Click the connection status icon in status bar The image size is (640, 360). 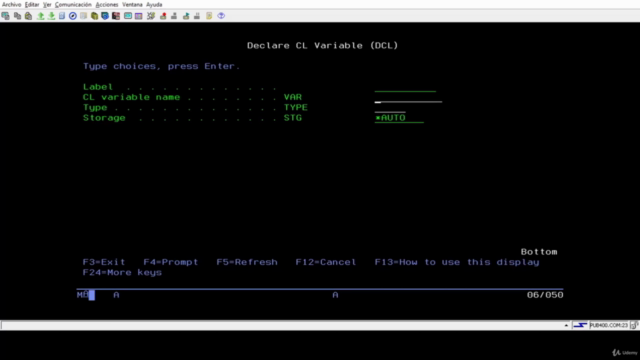(580, 325)
